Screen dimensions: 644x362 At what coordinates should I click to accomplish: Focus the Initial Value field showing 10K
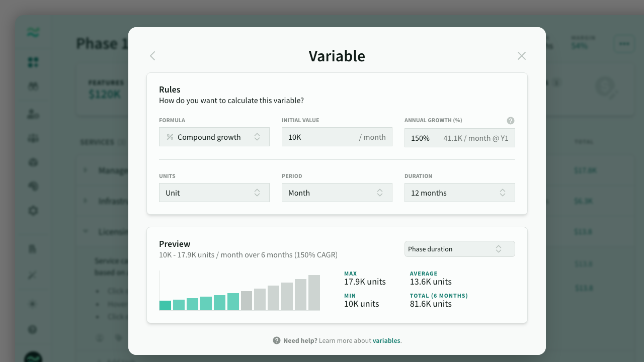[319, 137]
